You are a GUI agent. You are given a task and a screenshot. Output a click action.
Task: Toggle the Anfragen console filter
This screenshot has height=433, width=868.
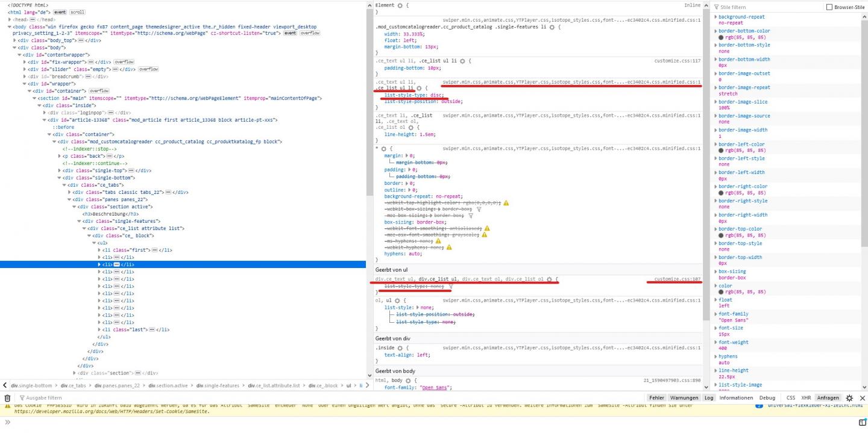(x=828, y=398)
